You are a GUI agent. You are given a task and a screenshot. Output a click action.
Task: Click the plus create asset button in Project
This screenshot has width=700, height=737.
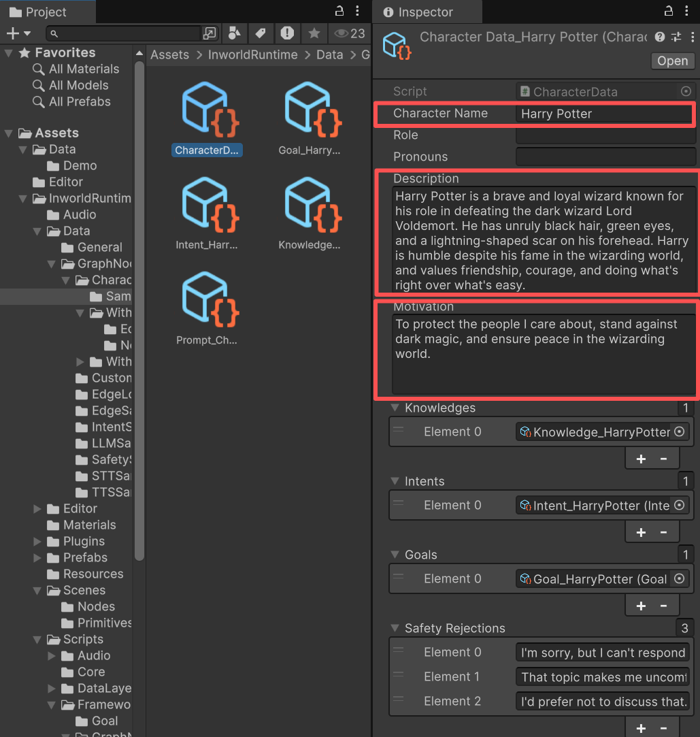(x=18, y=33)
